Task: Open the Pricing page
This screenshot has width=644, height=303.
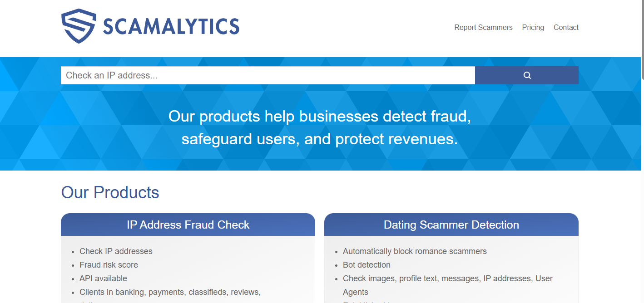Action: 533,27
